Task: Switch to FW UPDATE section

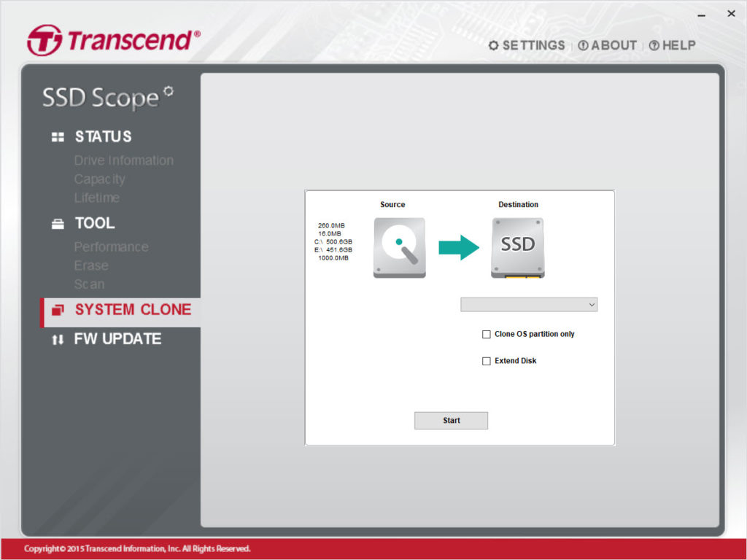Action: (117, 338)
